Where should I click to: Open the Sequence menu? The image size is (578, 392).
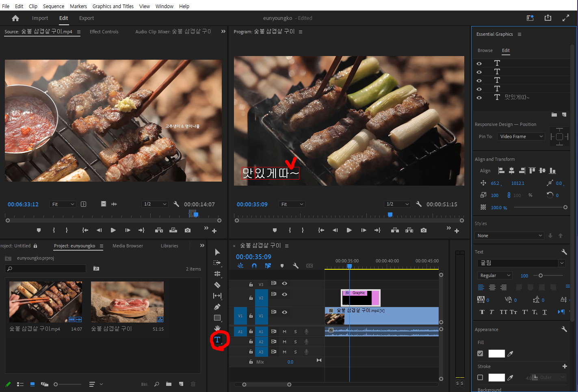tap(54, 6)
